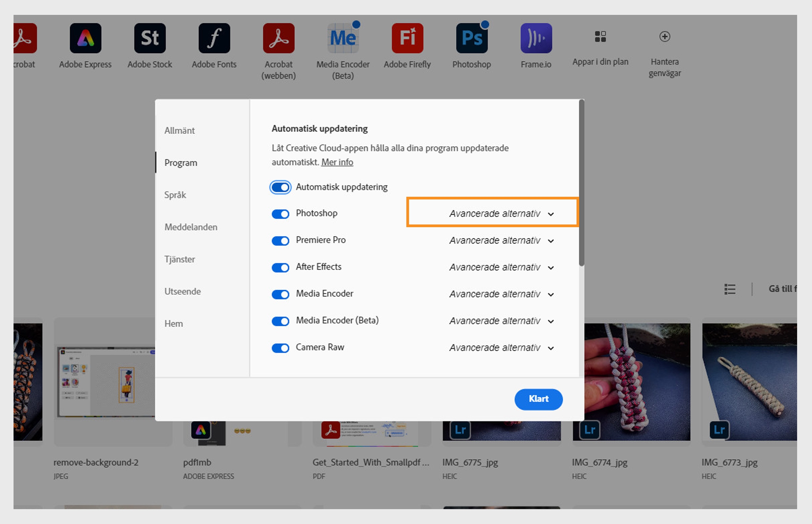Select the Media Encoder (Beta) icon
The width and height of the screenshot is (812, 524).
[x=342, y=38]
